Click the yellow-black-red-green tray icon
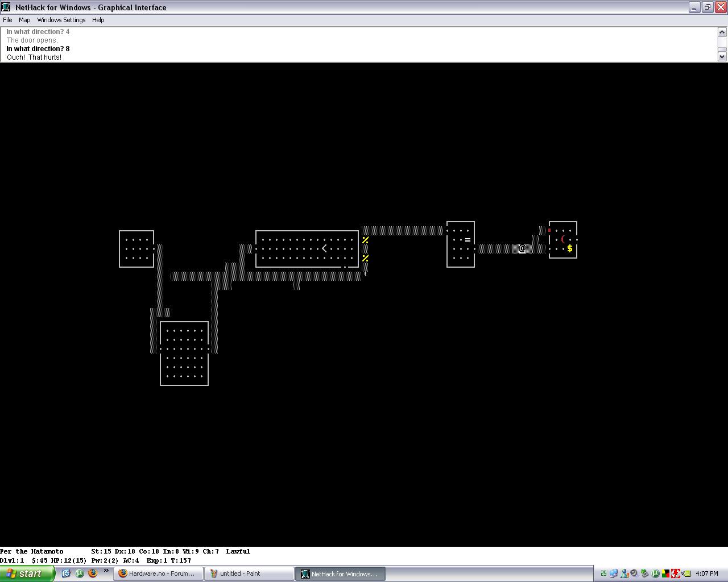Viewport: 728px width, 582px height. point(665,573)
